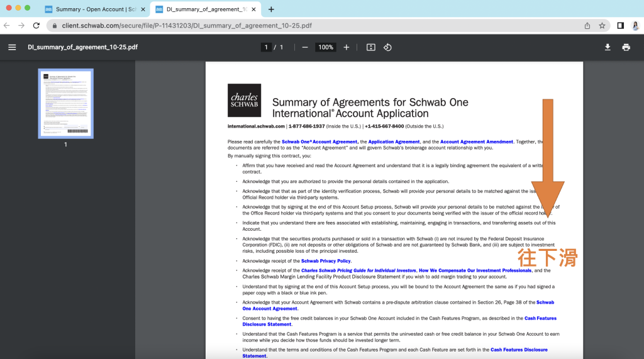Click the PDF file name title
The height and width of the screenshot is (359, 644).
click(82, 47)
